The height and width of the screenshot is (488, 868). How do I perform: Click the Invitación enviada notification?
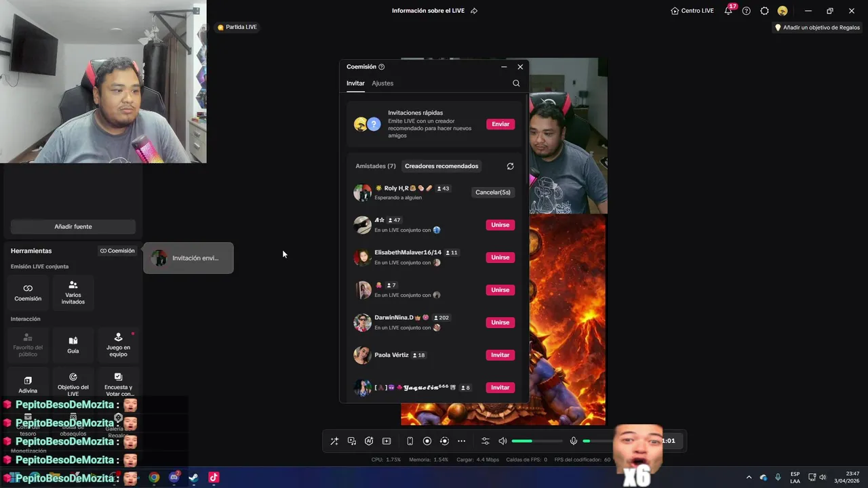coord(189,258)
